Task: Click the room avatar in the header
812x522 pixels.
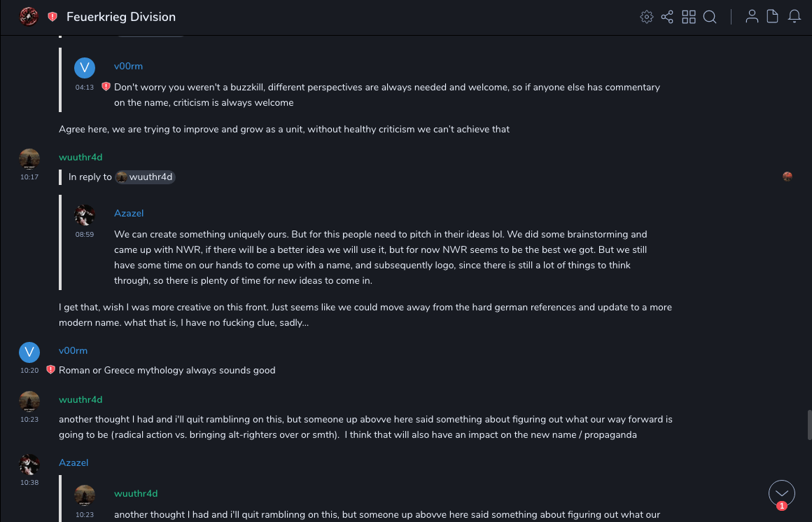Action: 29,17
